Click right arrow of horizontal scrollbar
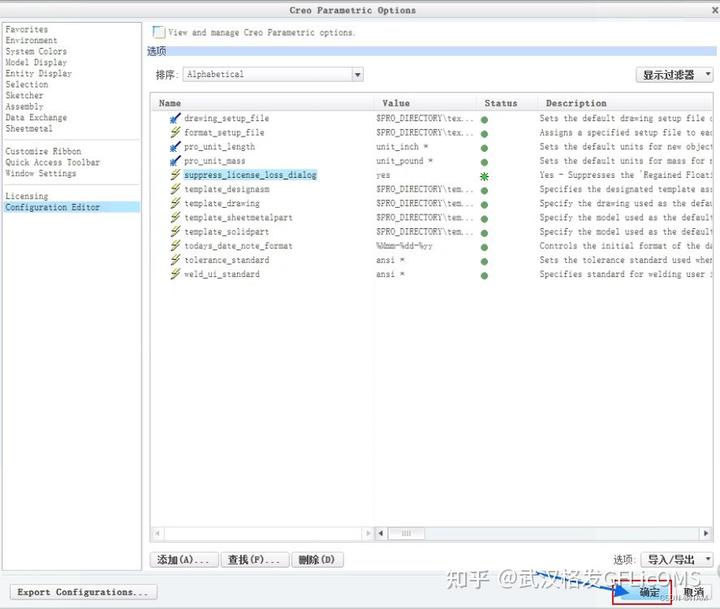 point(706,533)
